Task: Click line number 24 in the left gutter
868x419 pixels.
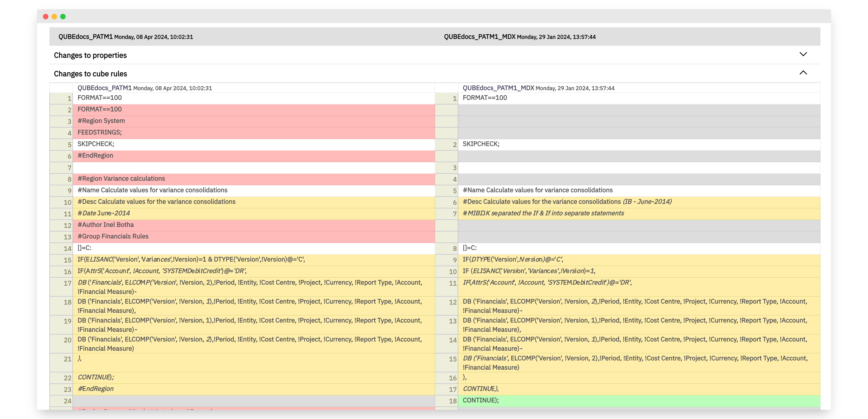Action: 67,401
